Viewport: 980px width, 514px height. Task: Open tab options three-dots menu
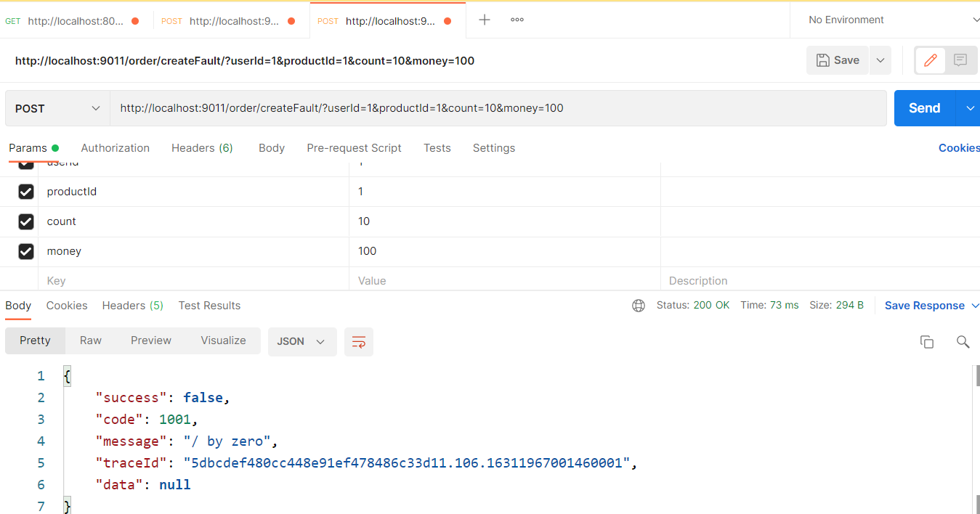click(517, 20)
